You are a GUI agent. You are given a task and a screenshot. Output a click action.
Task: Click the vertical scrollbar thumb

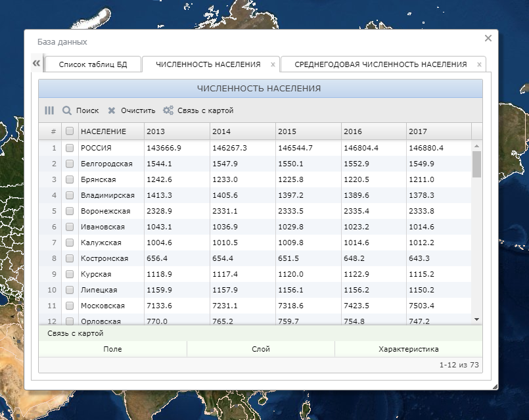click(x=477, y=164)
